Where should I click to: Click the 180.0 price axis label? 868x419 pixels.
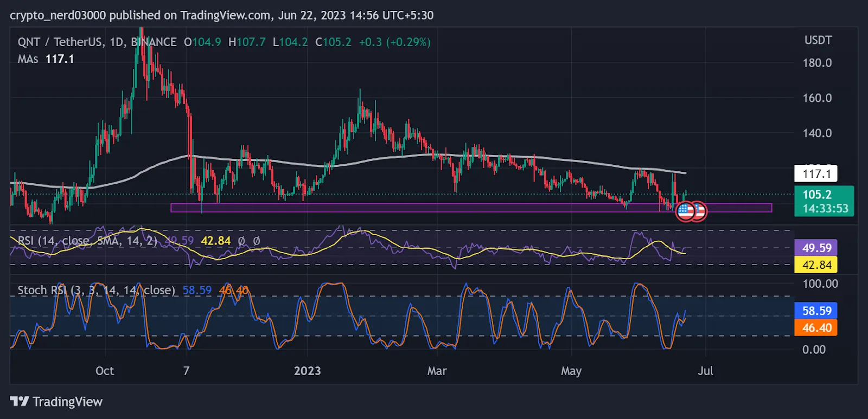(817, 63)
